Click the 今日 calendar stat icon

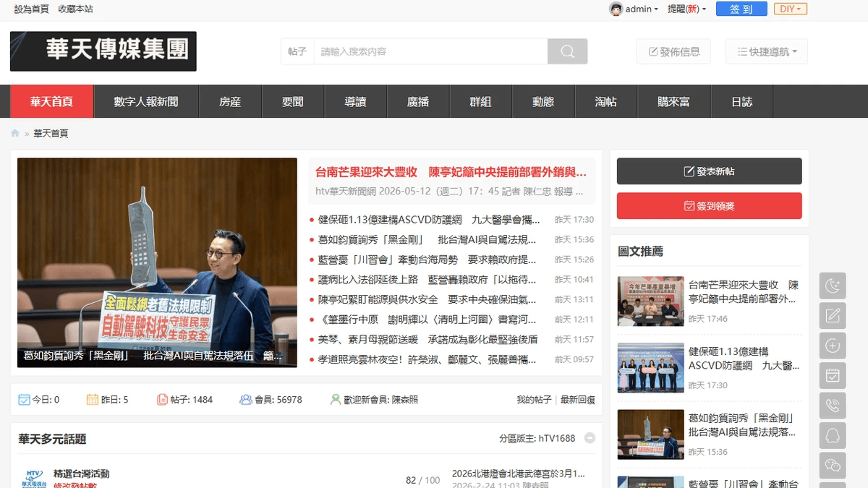click(24, 399)
